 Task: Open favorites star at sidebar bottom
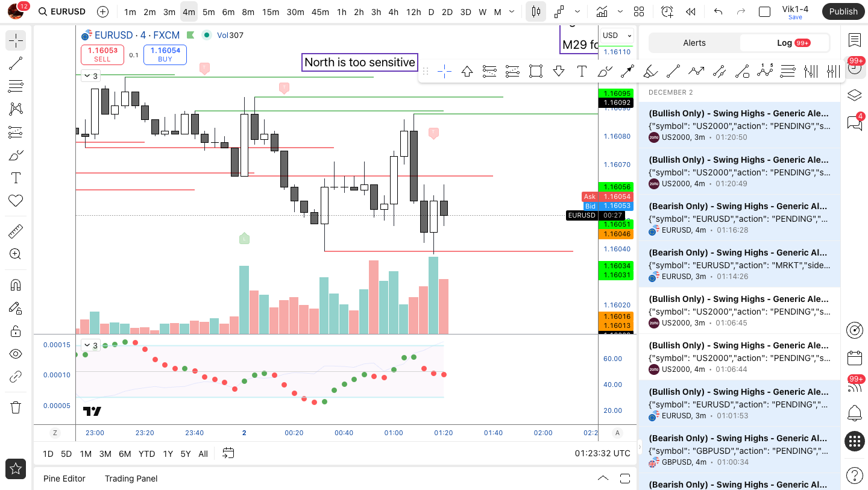point(16,468)
